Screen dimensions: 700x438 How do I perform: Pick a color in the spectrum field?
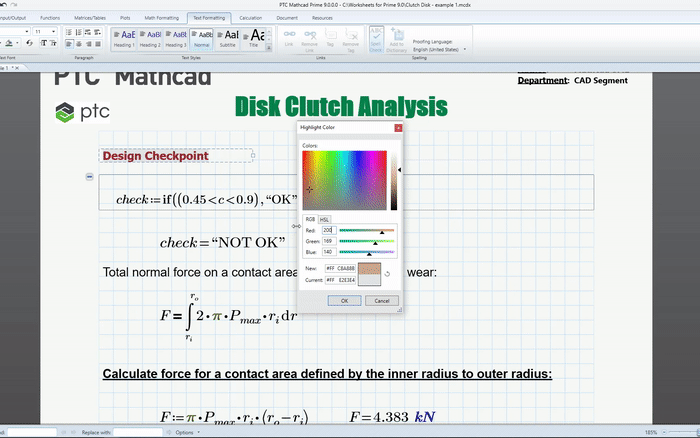click(344, 180)
